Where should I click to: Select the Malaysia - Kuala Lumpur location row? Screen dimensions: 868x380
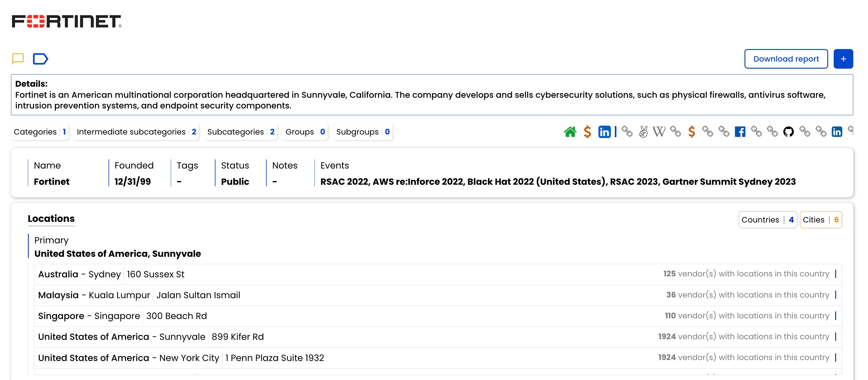[x=438, y=295]
